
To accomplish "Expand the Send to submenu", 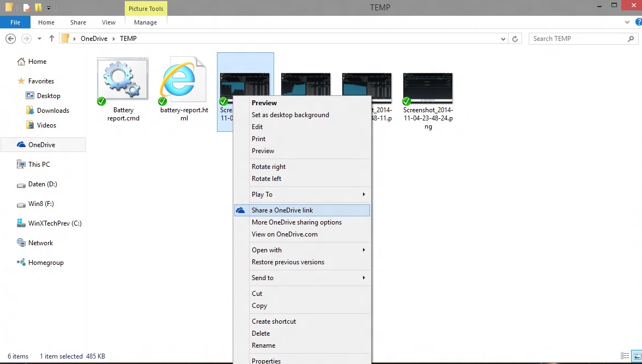I will 302,277.
